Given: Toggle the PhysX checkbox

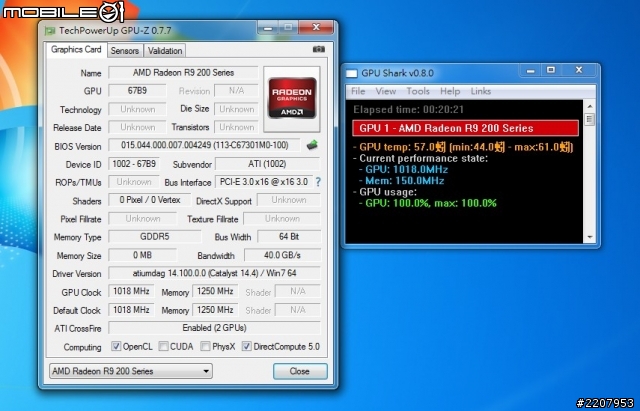Looking at the screenshot, I should click(x=205, y=347).
